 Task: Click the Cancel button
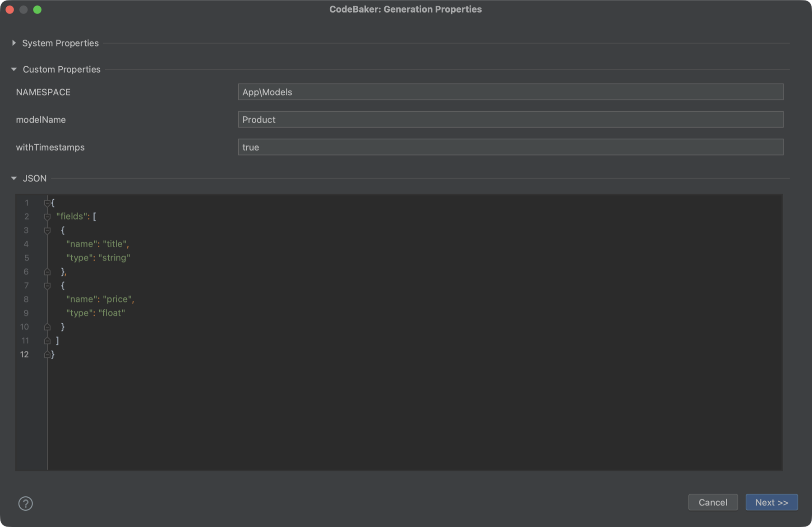713,502
